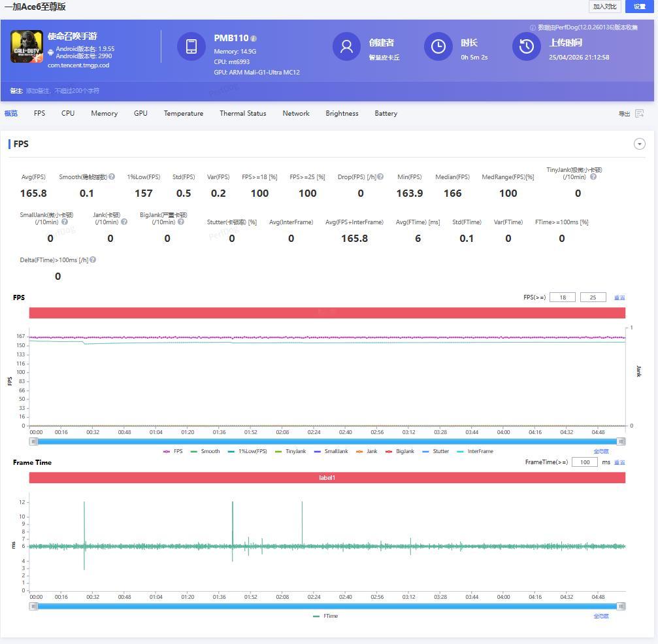
Task: Toggle the FTime series legend
Action: [x=325, y=616]
